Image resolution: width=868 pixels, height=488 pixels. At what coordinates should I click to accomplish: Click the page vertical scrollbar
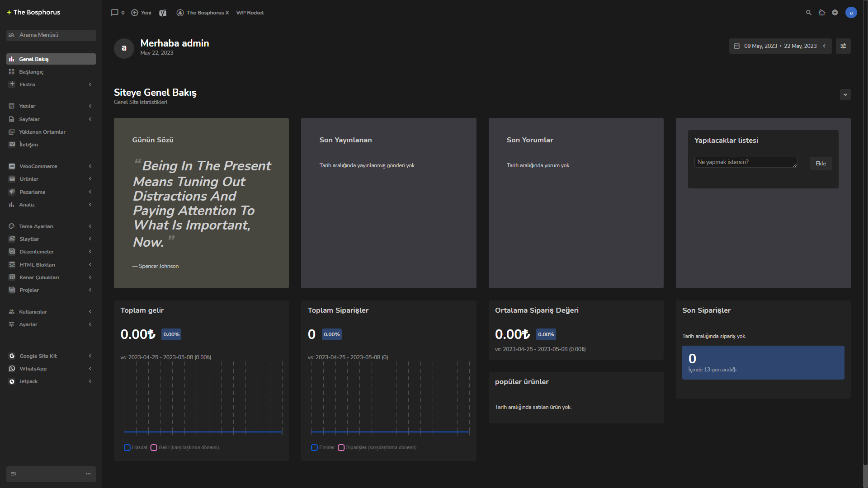(x=865, y=232)
